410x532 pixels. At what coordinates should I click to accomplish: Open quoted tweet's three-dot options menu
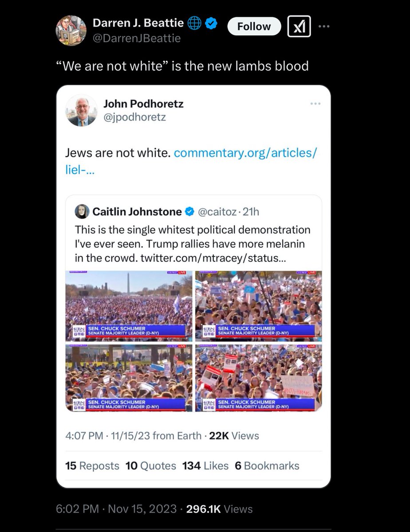(x=315, y=104)
